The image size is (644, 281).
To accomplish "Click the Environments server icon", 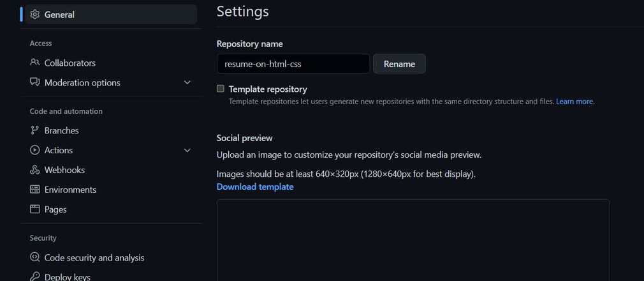I will click(x=35, y=190).
